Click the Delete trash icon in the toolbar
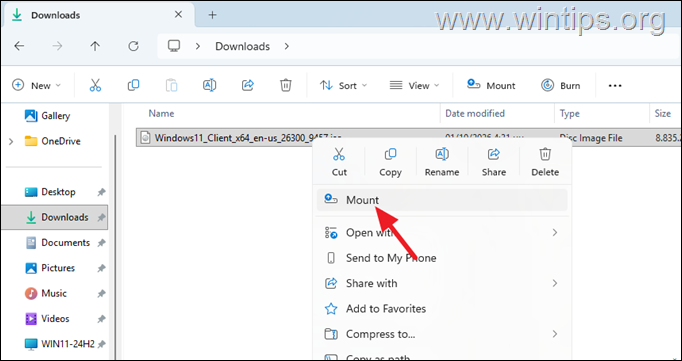Screen dimensions: 682x361 [286, 85]
